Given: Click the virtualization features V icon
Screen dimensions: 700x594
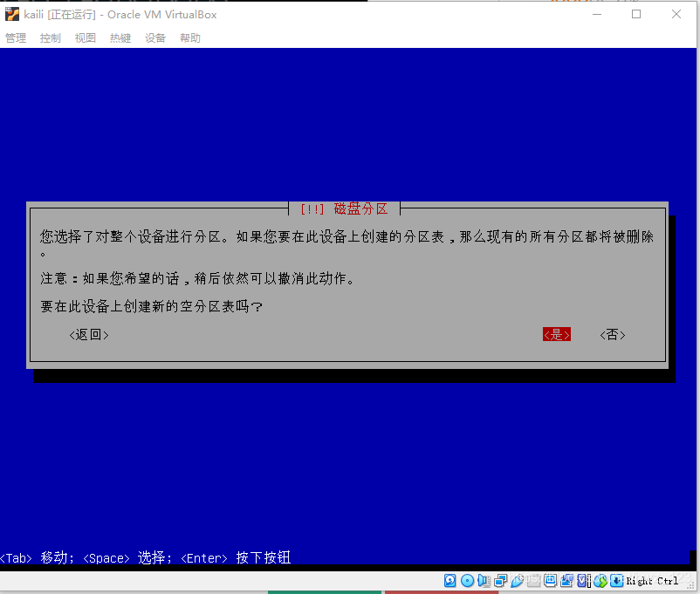Looking at the screenshot, I should (x=581, y=580).
